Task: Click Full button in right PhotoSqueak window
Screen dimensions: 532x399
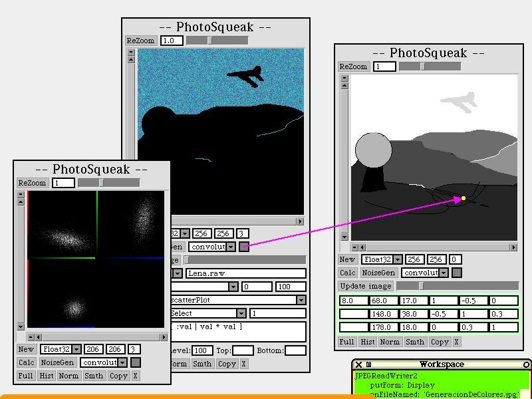Action: pos(346,342)
